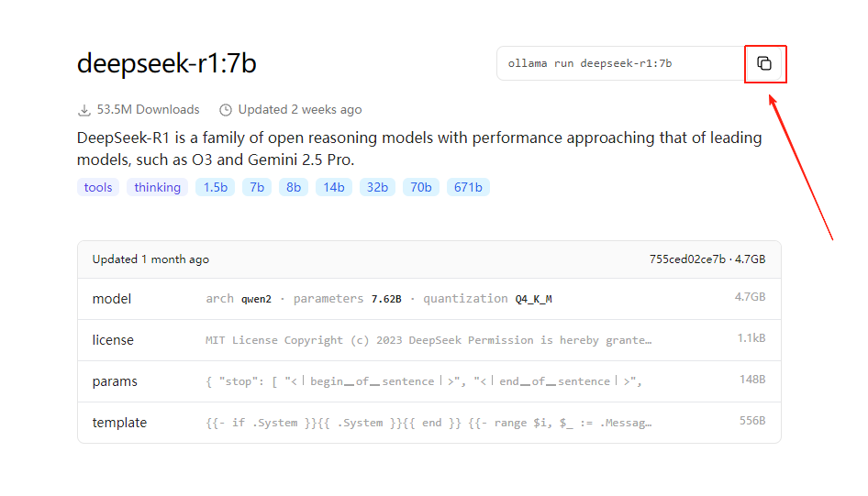868x496 pixels.
Task: Choose the 32b model size tag
Action: pos(377,187)
